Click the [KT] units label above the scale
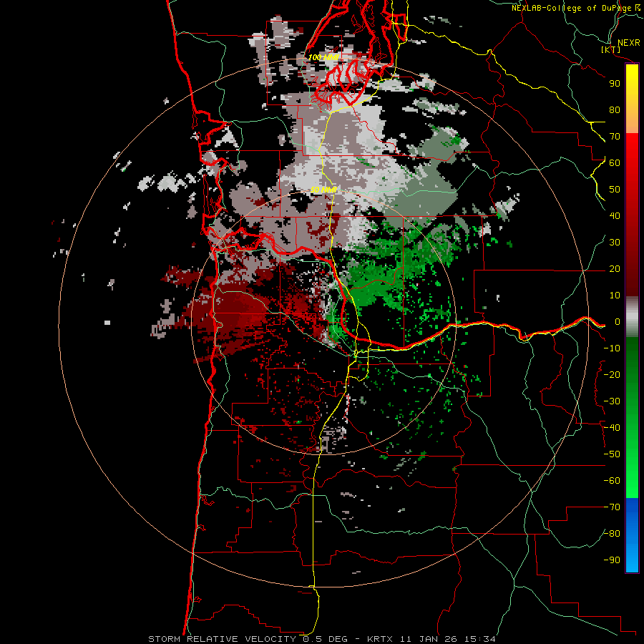Image resolution: width=644 pixels, height=644 pixels. (610, 49)
